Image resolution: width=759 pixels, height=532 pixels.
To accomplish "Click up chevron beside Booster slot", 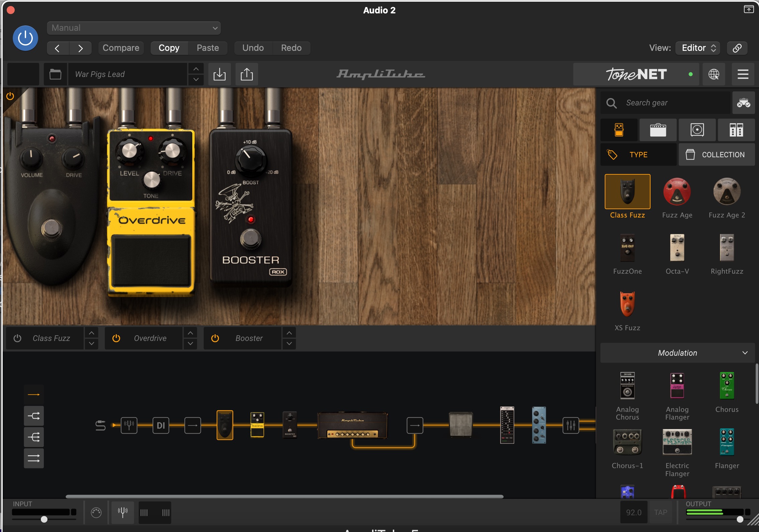I will (289, 333).
